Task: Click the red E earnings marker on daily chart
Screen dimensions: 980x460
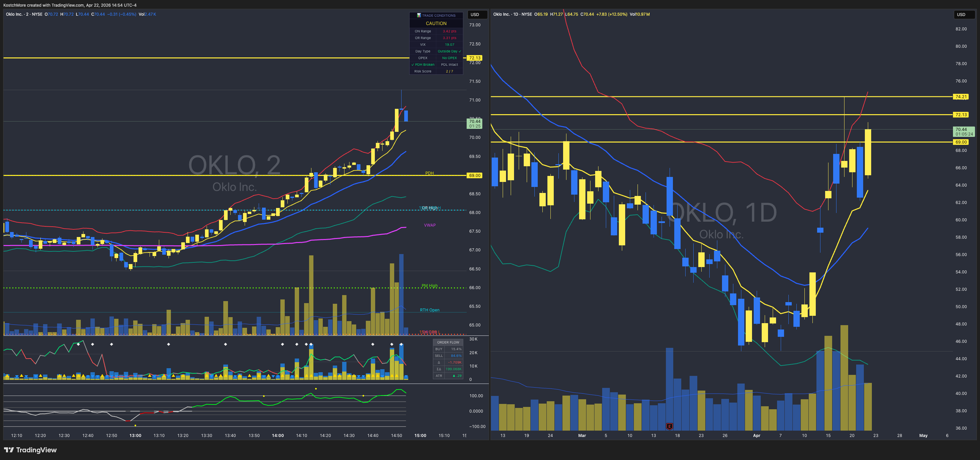Action: (x=669, y=426)
